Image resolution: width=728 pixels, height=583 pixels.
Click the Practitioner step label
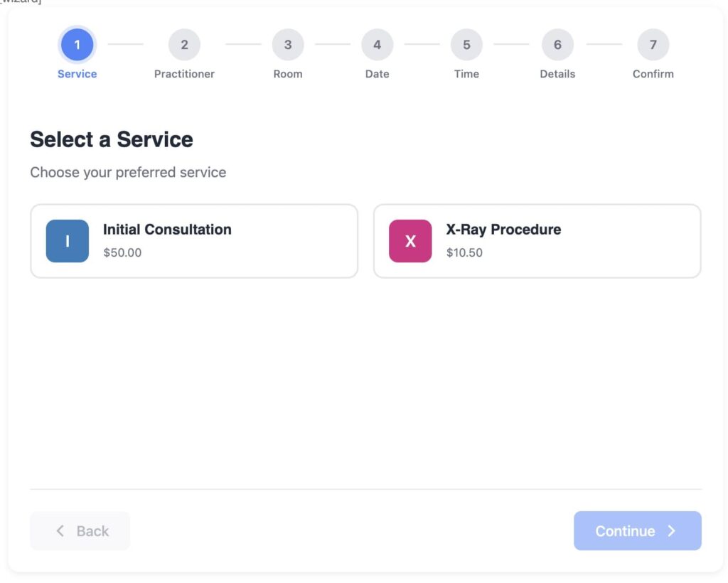[x=184, y=74]
